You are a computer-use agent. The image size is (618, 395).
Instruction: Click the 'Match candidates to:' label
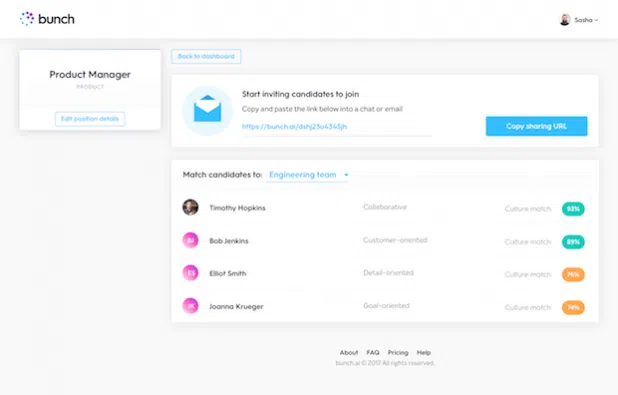click(222, 175)
